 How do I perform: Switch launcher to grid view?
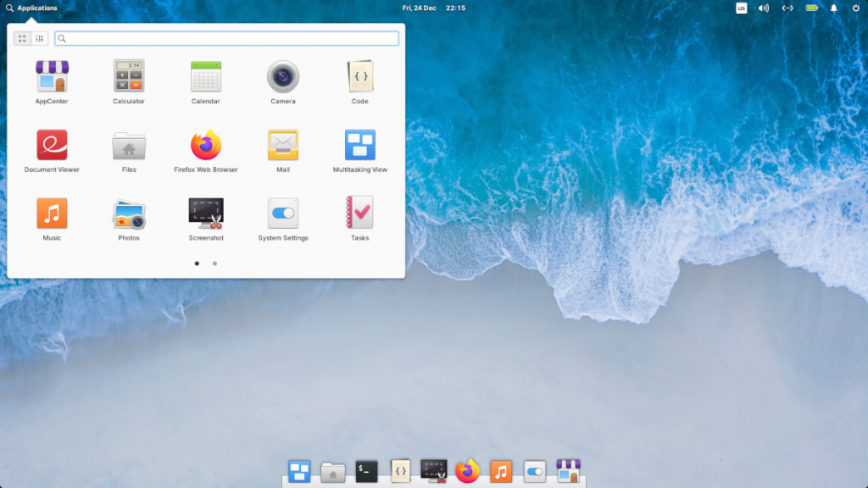(x=20, y=38)
